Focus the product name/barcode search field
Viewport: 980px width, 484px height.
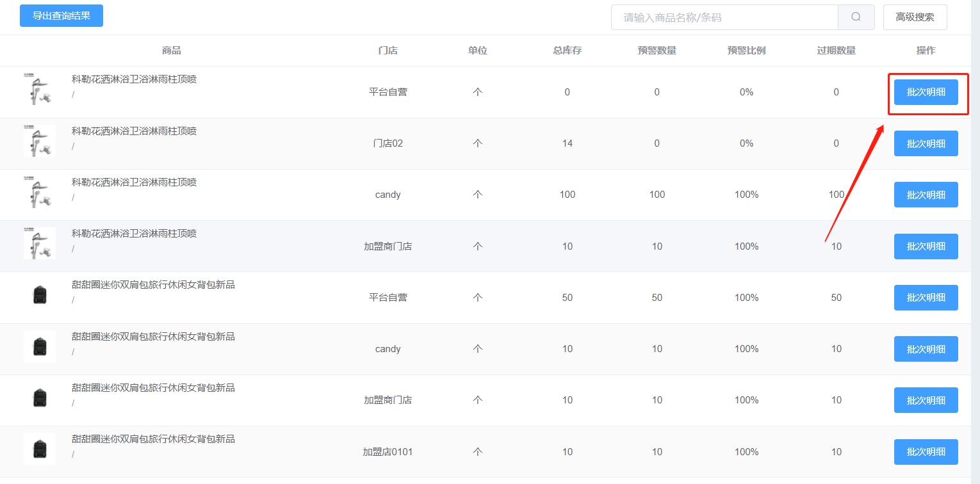click(724, 17)
